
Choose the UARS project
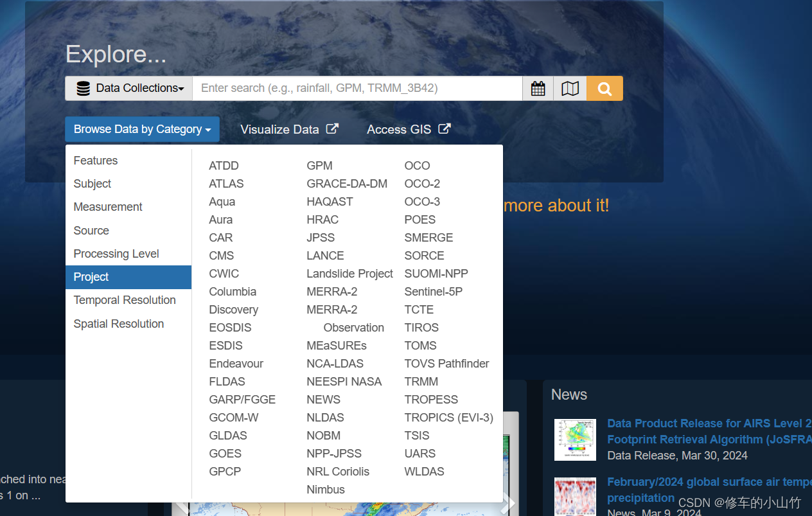pyautogui.click(x=420, y=454)
